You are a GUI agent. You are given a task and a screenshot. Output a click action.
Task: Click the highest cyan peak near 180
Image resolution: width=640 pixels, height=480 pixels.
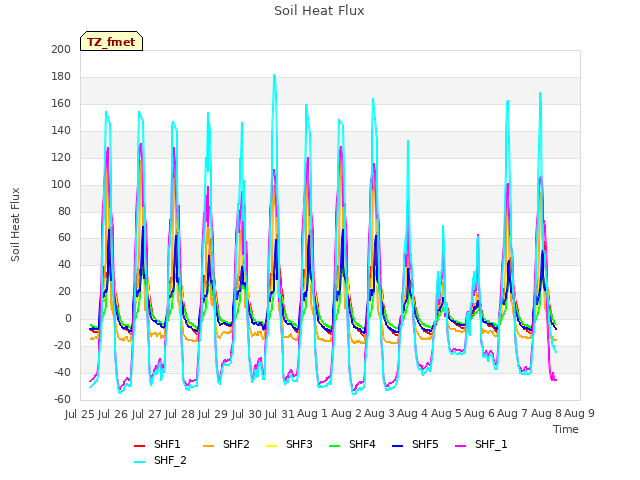(274, 75)
